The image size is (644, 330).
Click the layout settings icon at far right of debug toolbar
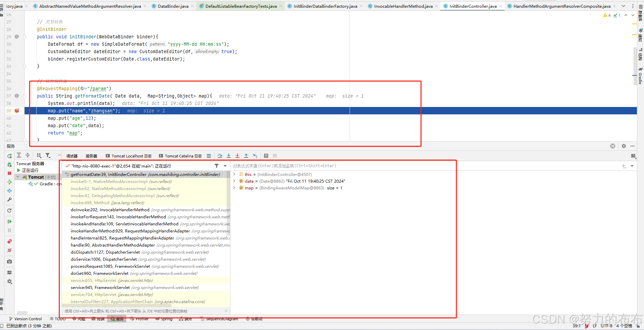coord(633,156)
